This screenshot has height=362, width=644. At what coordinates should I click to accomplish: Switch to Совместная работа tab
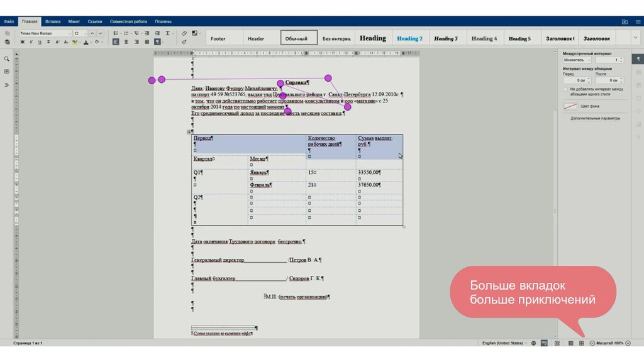coord(128,22)
